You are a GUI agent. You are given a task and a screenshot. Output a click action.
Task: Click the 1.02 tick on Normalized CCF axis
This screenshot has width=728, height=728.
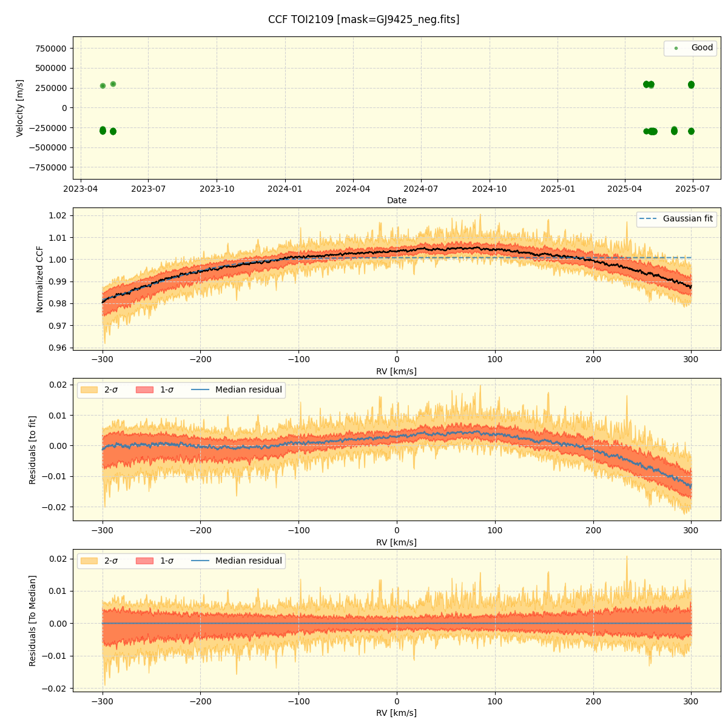(58, 215)
